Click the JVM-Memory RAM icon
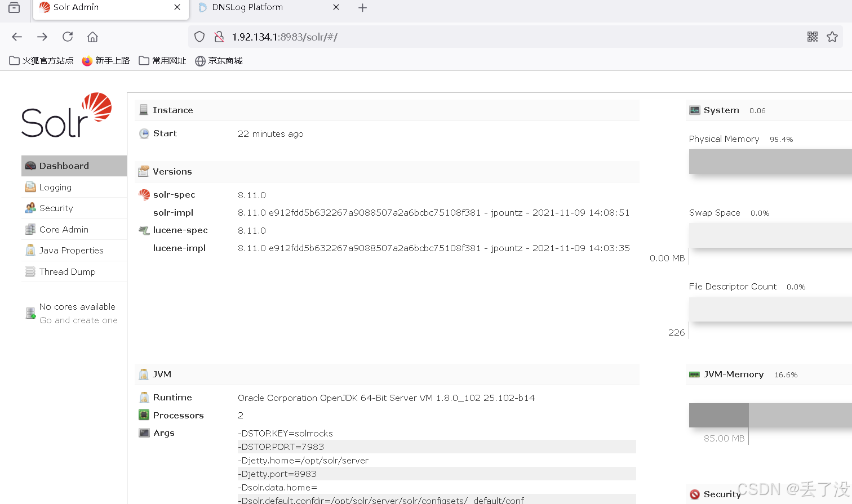The image size is (852, 504). [x=695, y=374]
